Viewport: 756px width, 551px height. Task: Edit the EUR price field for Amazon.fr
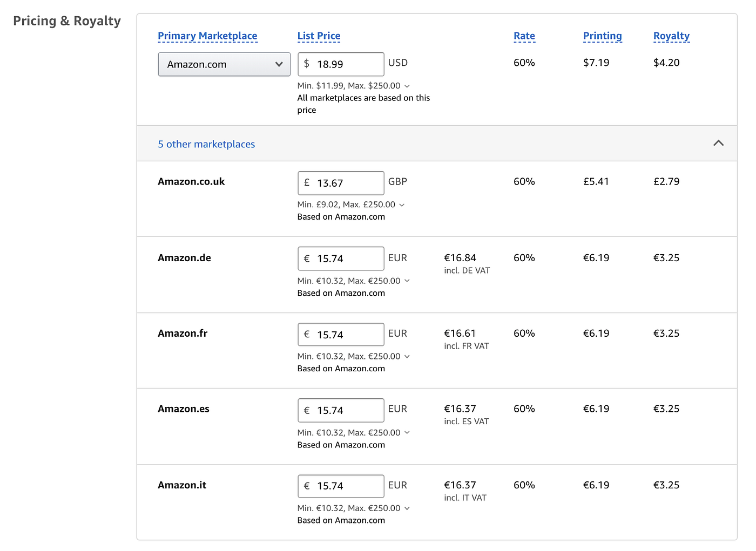coord(341,335)
